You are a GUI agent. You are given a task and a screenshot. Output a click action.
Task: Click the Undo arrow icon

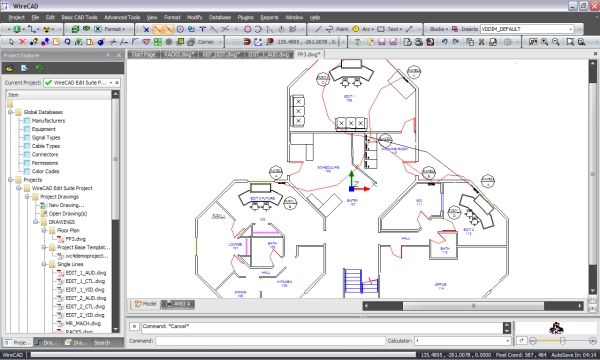pyautogui.click(x=444, y=42)
